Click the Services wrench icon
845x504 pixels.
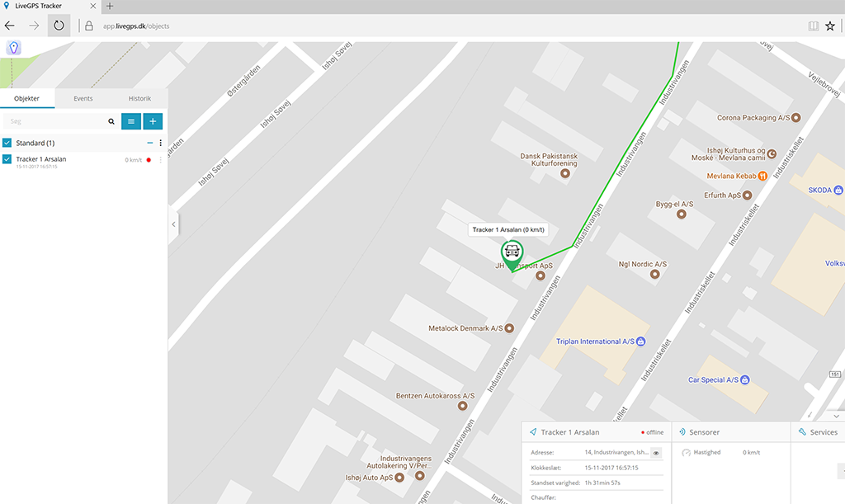(802, 432)
